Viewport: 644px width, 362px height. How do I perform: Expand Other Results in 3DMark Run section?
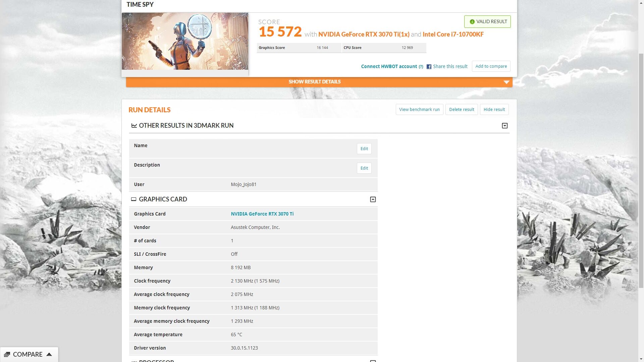pyautogui.click(x=504, y=126)
